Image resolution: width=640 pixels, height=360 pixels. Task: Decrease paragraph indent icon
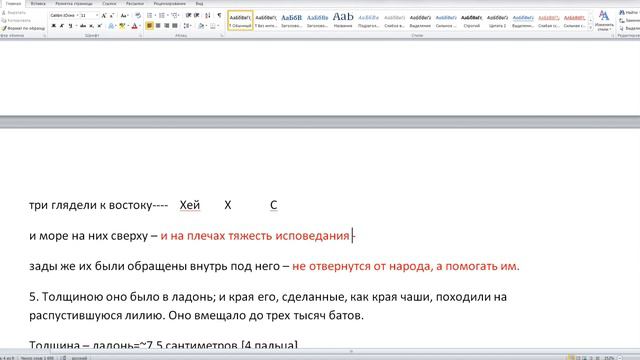pos(189,16)
